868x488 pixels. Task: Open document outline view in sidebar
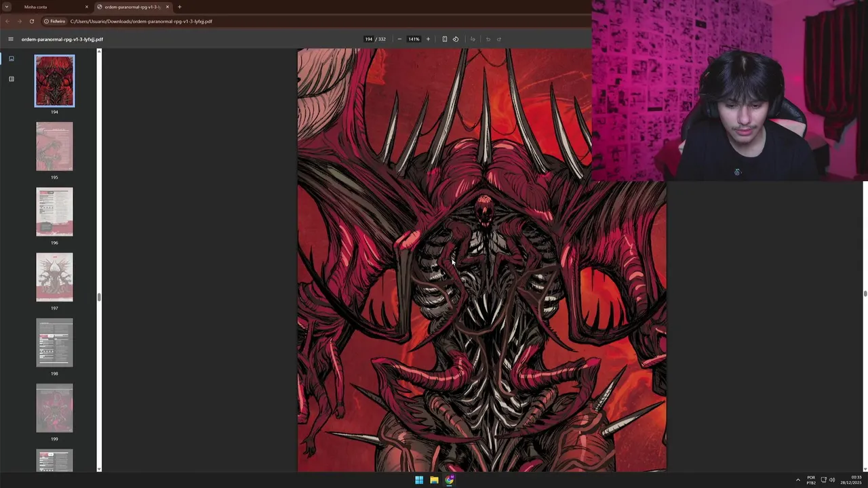tap(11, 79)
